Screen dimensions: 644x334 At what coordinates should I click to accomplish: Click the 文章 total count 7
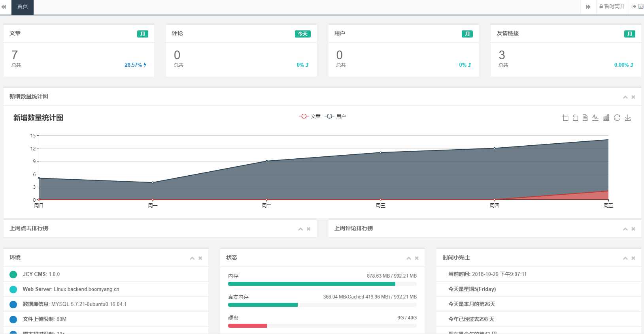point(15,55)
